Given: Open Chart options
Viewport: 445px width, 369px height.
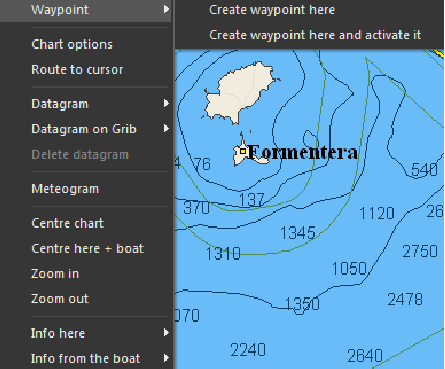Looking at the screenshot, I should point(72,44).
